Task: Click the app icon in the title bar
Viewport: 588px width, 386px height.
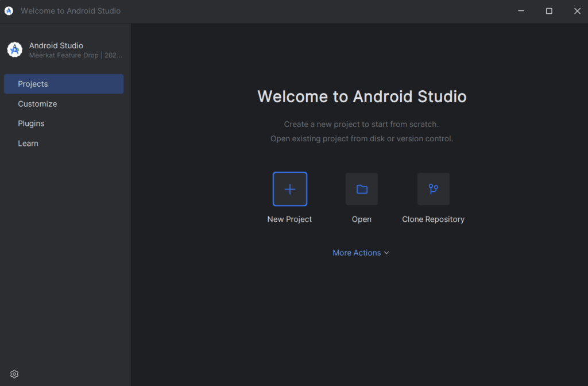Action: [x=9, y=11]
